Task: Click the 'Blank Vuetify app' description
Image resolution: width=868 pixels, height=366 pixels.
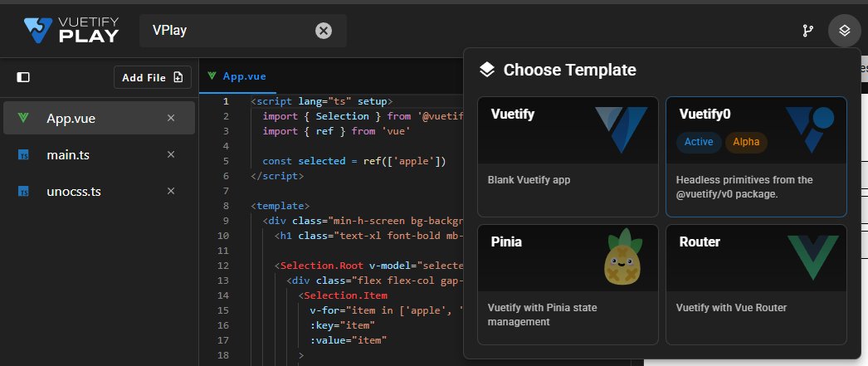Action: click(529, 180)
